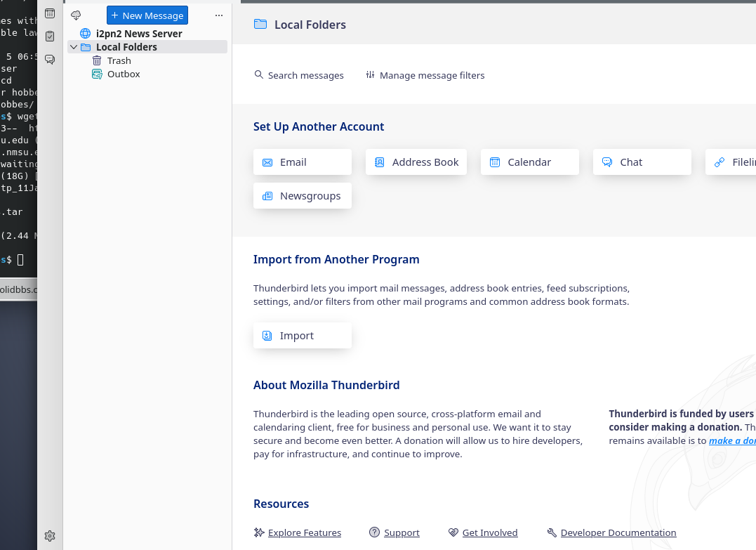This screenshot has width=756, height=550.
Task: Click the link icon on Filelink button
Action: click(719, 162)
